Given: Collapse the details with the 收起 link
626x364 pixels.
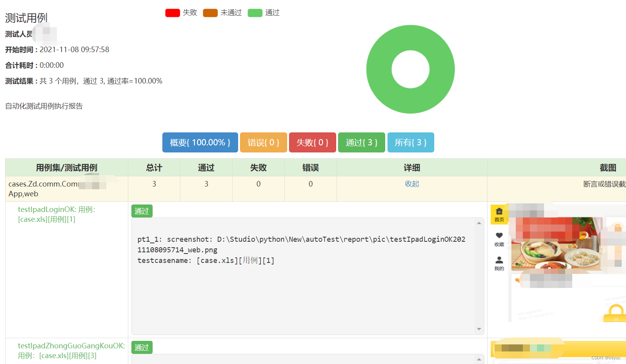Looking at the screenshot, I should (x=412, y=184).
